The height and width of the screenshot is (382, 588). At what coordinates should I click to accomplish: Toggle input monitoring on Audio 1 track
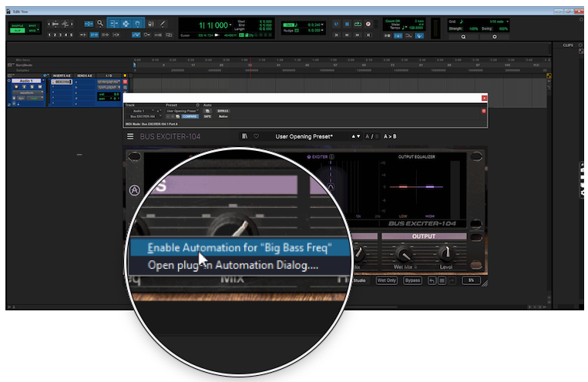[x=24, y=86]
